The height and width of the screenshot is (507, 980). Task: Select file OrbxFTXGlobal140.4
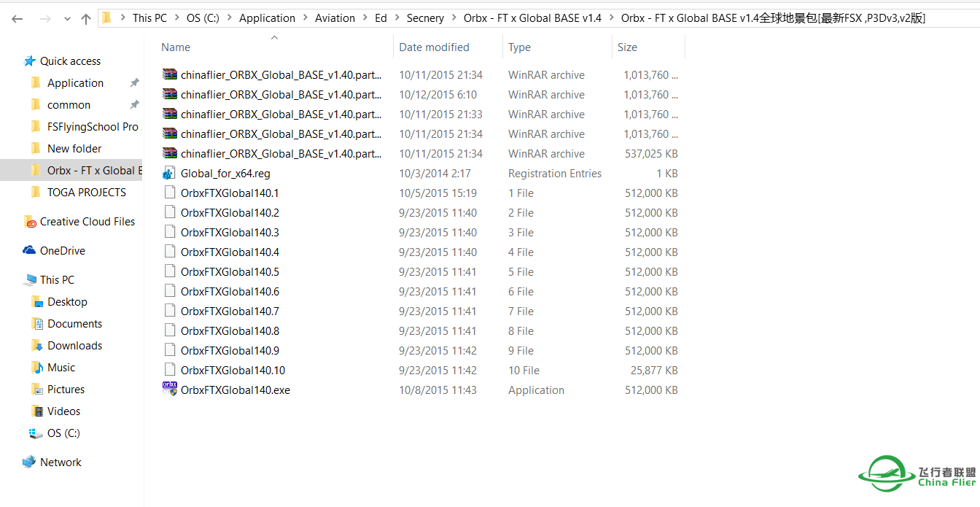pos(230,252)
